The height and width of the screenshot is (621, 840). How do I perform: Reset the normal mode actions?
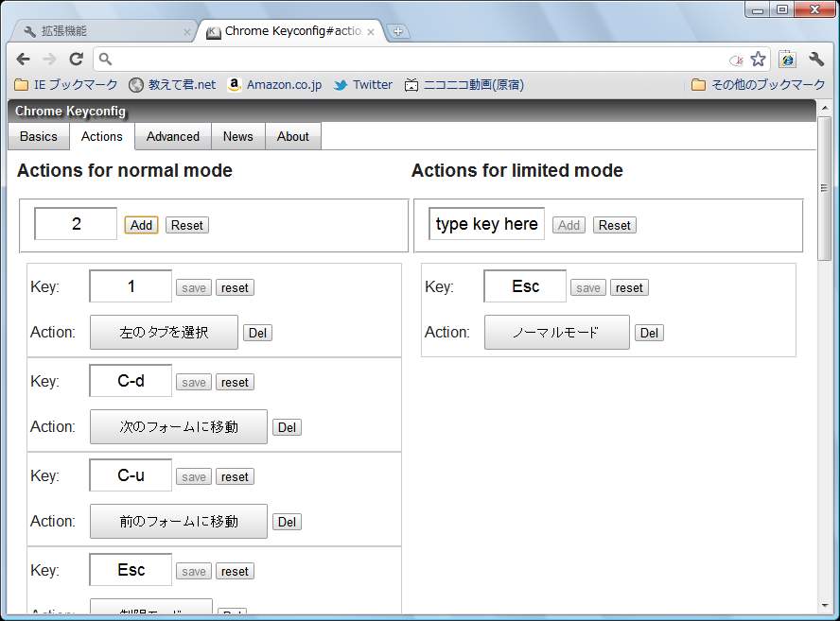[x=187, y=225]
